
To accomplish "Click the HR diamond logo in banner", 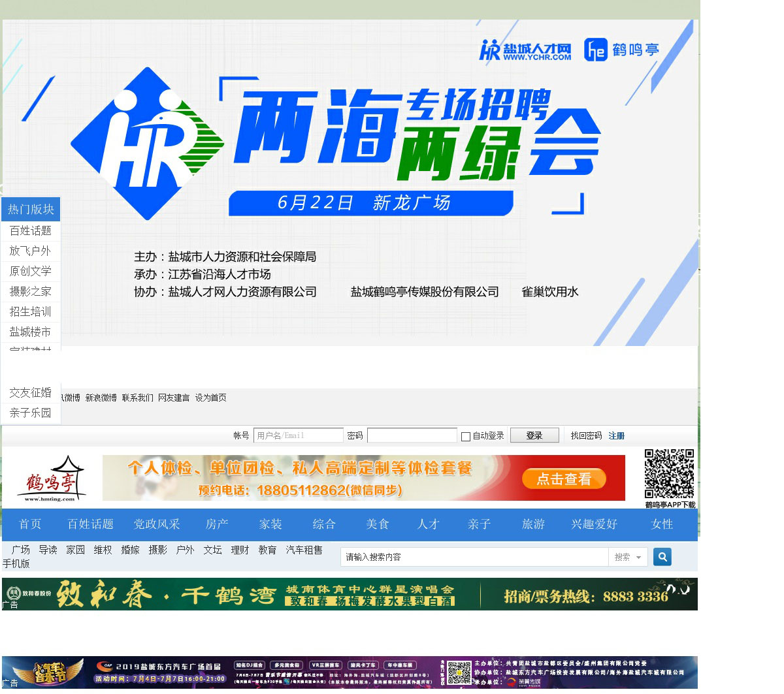I will [x=147, y=144].
